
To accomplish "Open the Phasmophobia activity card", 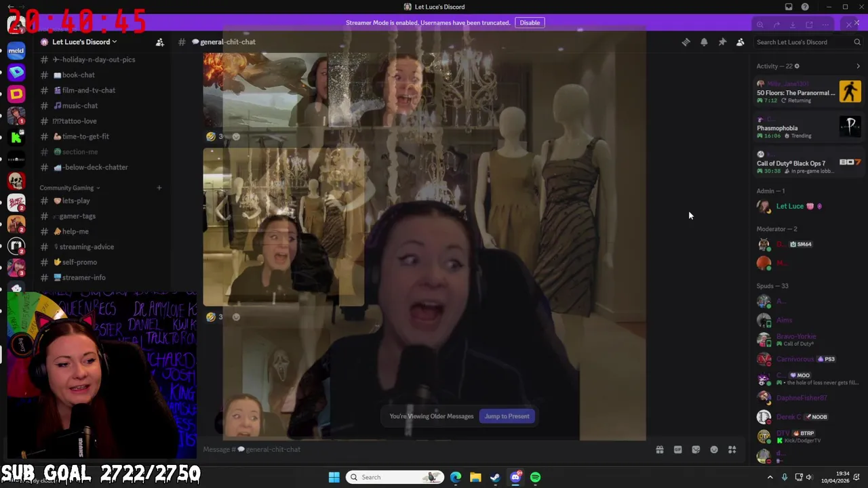I will tap(808, 127).
